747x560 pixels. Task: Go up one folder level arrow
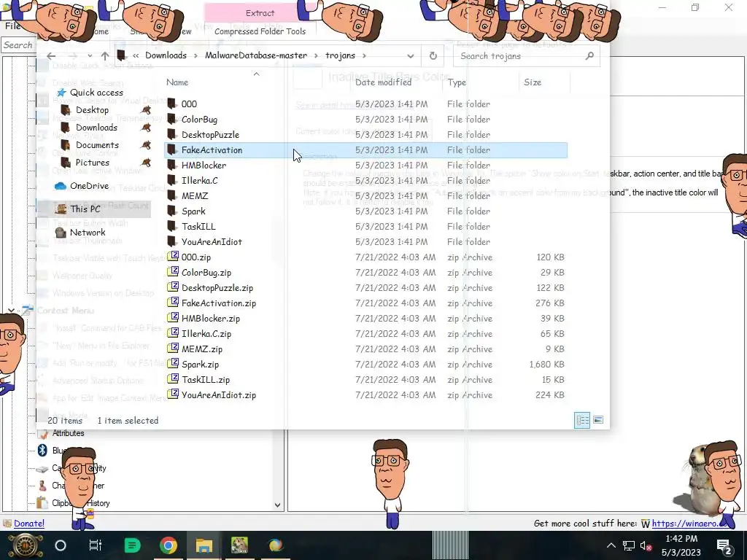(105, 55)
